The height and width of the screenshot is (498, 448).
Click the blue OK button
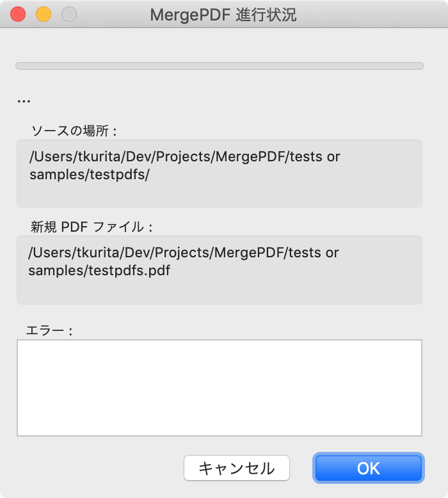coord(368,468)
